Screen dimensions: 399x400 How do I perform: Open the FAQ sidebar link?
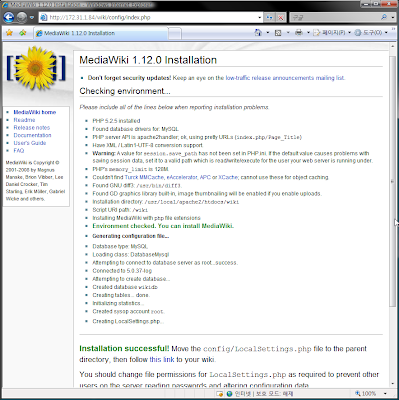(x=19, y=150)
